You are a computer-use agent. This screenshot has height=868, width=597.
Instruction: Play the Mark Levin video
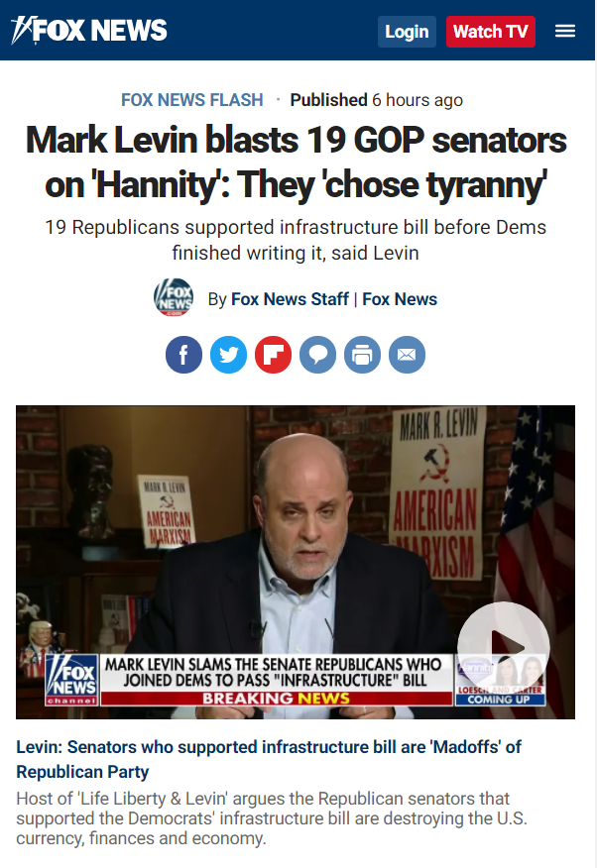click(504, 647)
